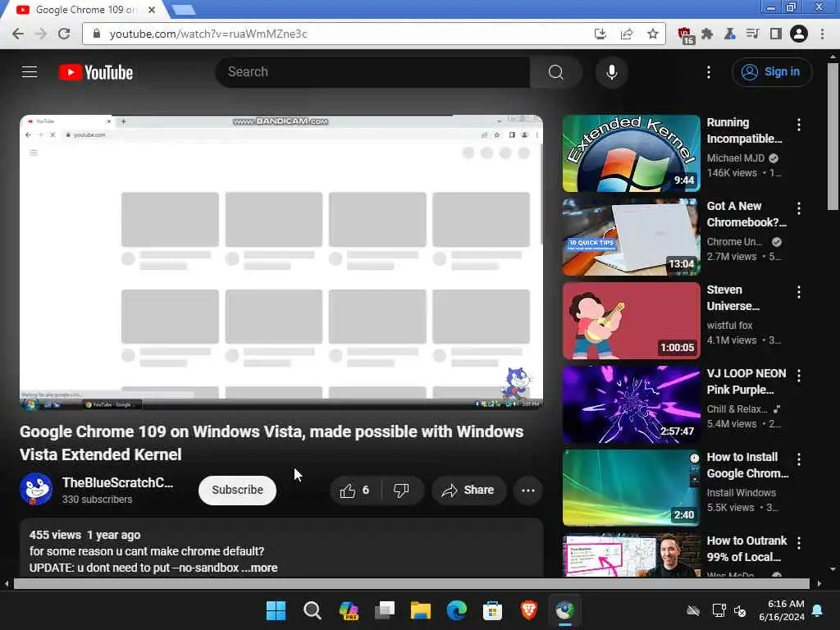Open options for How to Install video
Screen dimensions: 840x630
coord(799,459)
